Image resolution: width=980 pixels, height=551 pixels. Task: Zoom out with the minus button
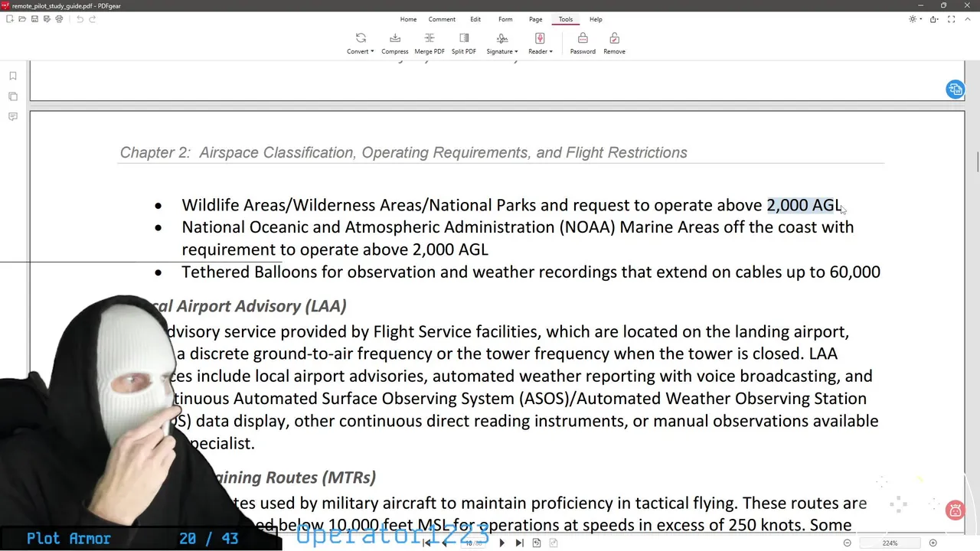[847, 543]
